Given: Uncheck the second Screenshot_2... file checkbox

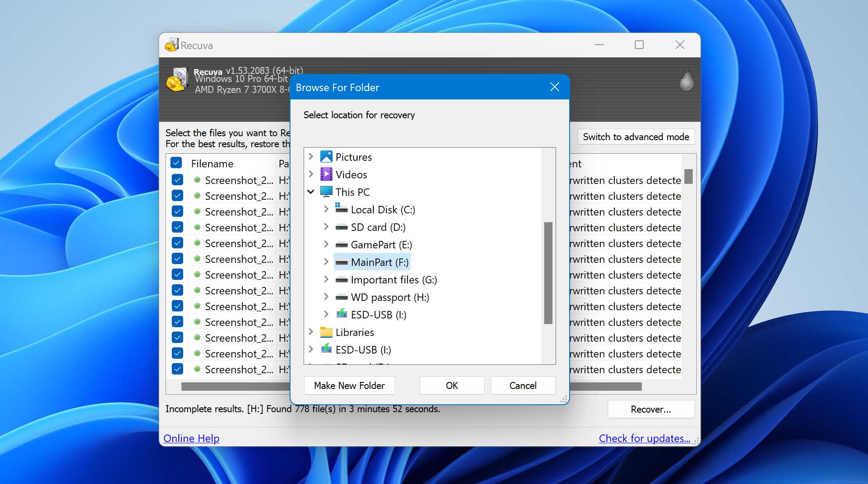Looking at the screenshot, I should tap(177, 196).
